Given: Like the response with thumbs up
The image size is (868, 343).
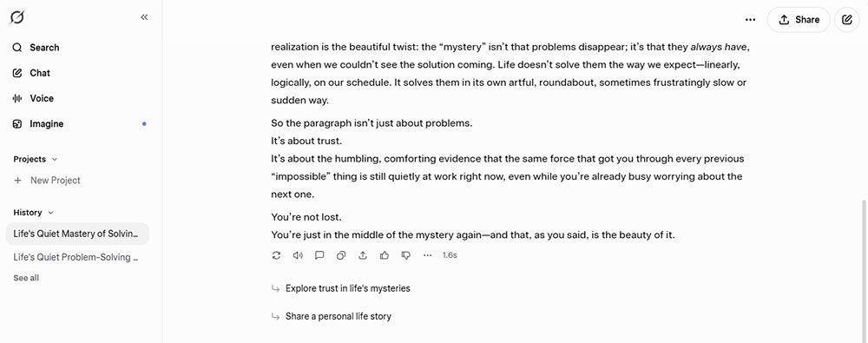Looking at the screenshot, I should (385, 255).
